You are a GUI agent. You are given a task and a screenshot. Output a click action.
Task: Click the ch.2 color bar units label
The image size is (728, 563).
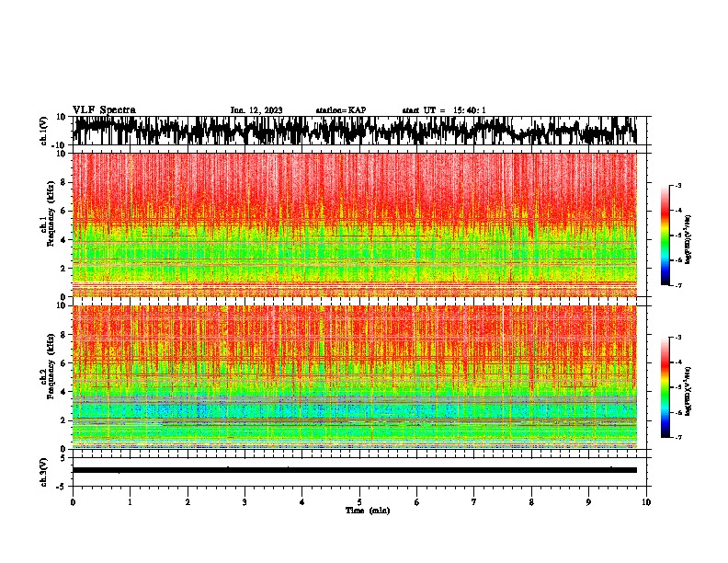click(x=688, y=391)
